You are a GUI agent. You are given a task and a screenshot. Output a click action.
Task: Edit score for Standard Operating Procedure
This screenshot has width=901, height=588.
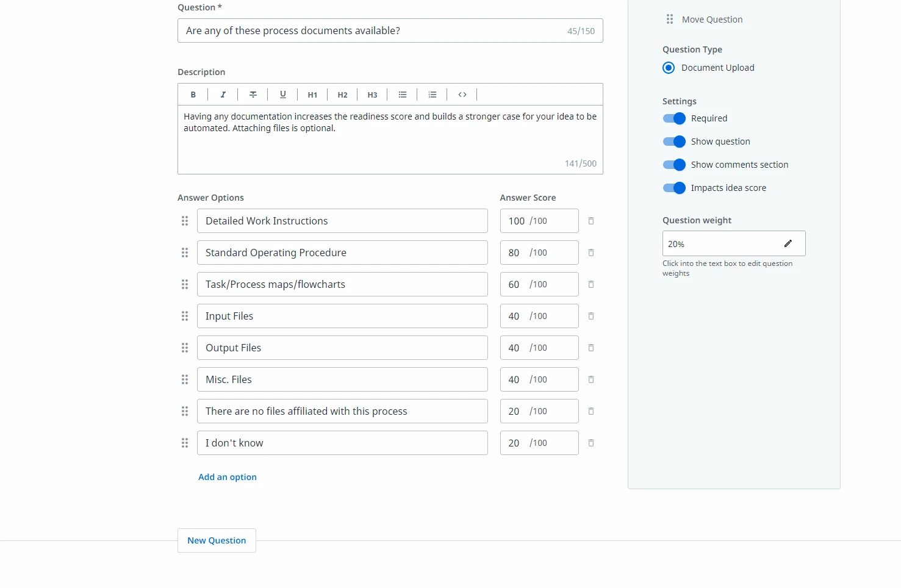point(539,253)
